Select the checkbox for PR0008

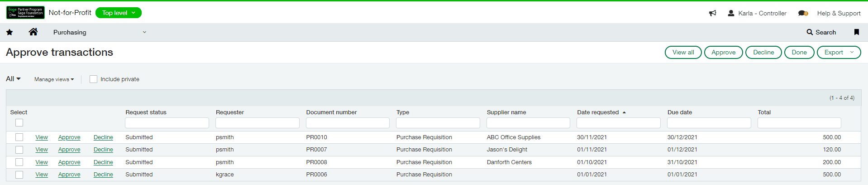tap(19, 162)
